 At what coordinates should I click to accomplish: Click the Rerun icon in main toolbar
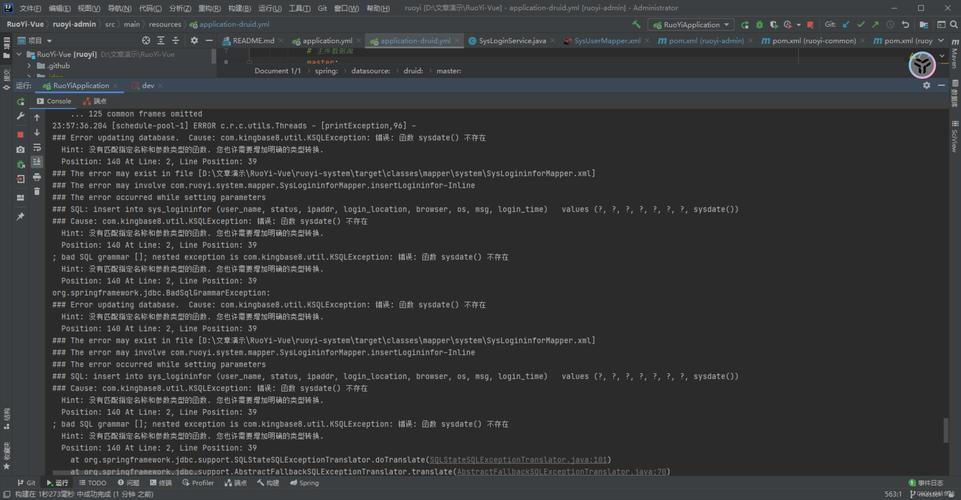click(745, 25)
